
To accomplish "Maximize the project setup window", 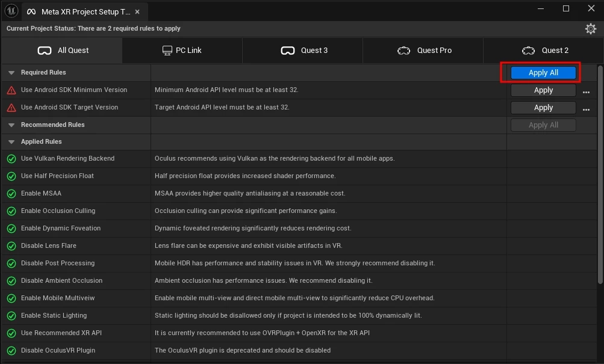I will tap(566, 8).
